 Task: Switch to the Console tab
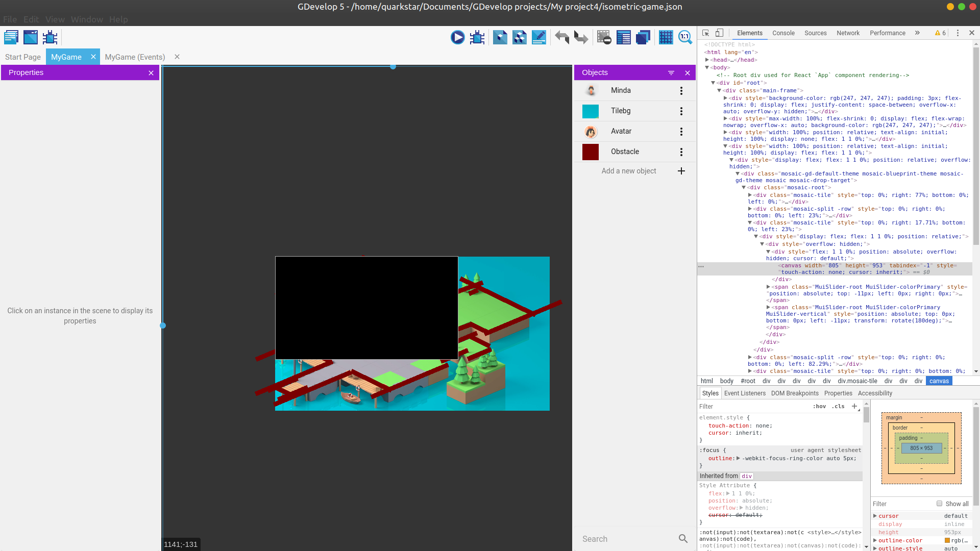point(783,33)
